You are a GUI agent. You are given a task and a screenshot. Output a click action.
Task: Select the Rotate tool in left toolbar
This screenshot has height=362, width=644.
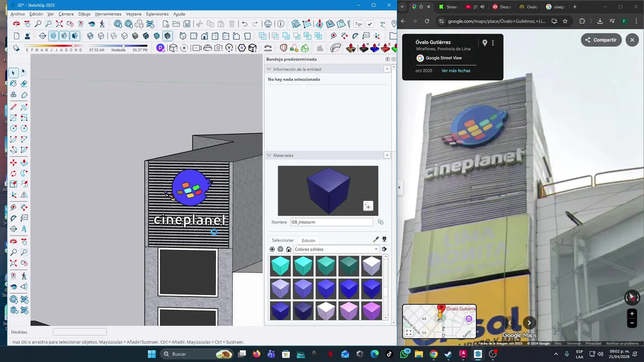click(x=13, y=173)
